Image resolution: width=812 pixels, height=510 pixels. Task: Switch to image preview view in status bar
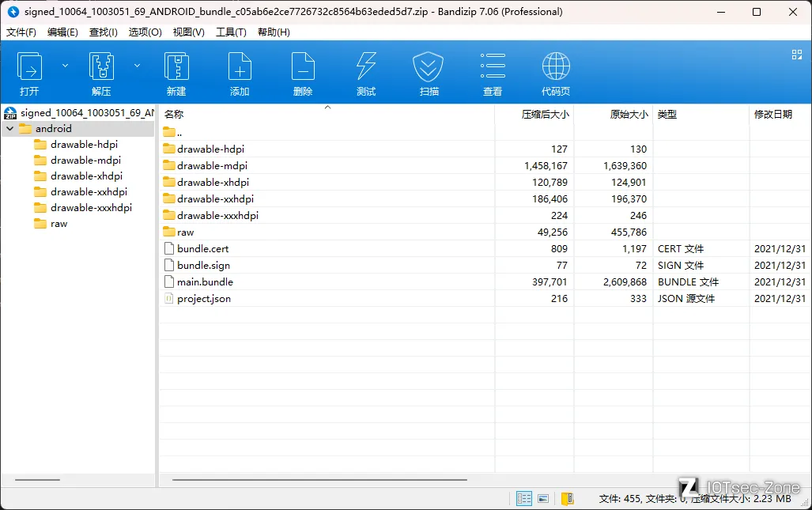point(543,499)
